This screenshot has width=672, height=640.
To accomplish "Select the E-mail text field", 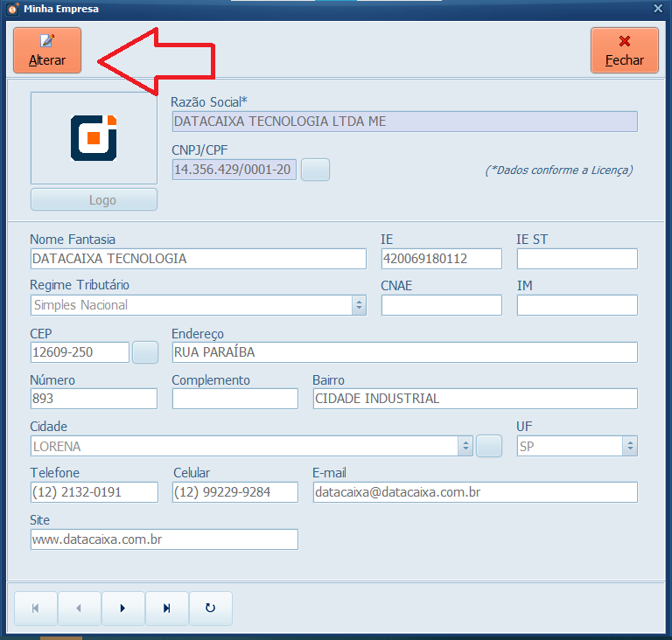I will [474, 492].
